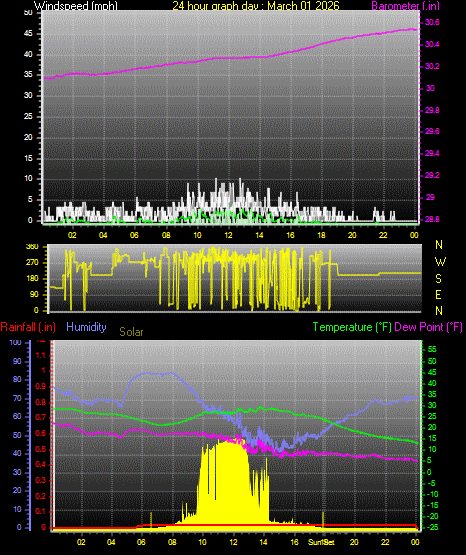The image size is (466, 555).
Task: Click the 29.4 barometer axis value
Action: point(432,153)
